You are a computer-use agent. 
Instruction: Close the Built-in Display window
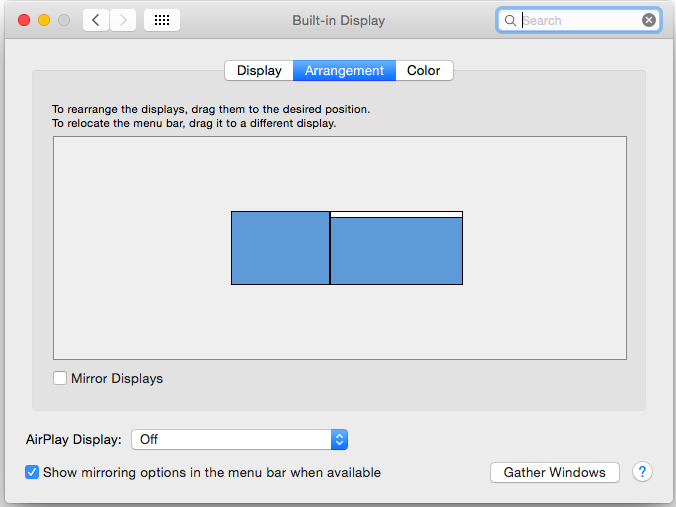(x=24, y=20)
